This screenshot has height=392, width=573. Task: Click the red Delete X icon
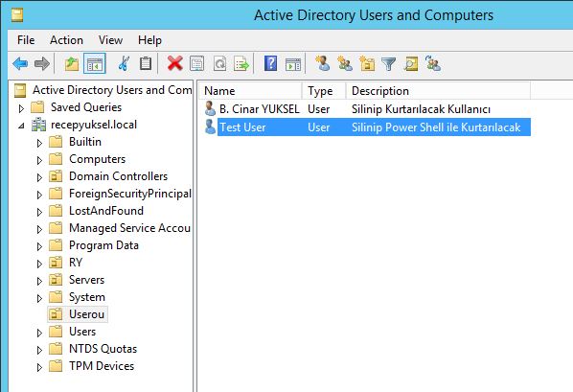click(175, 63)
